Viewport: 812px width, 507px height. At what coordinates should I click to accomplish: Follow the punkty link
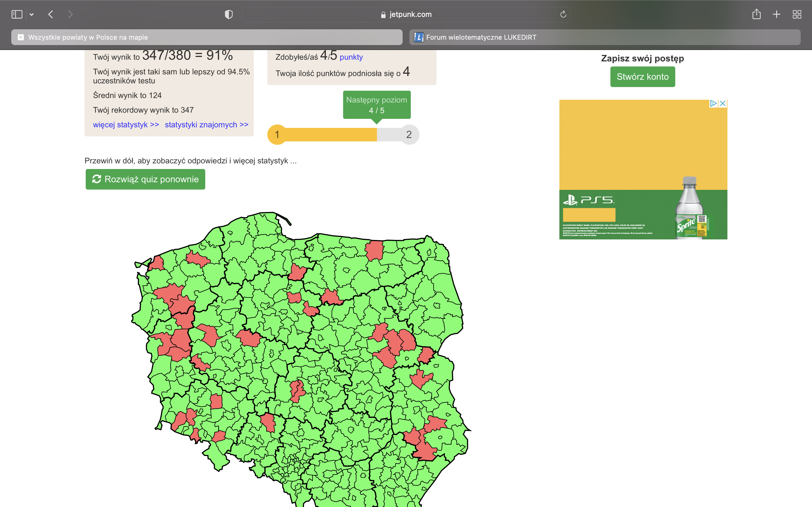[351, 57]
